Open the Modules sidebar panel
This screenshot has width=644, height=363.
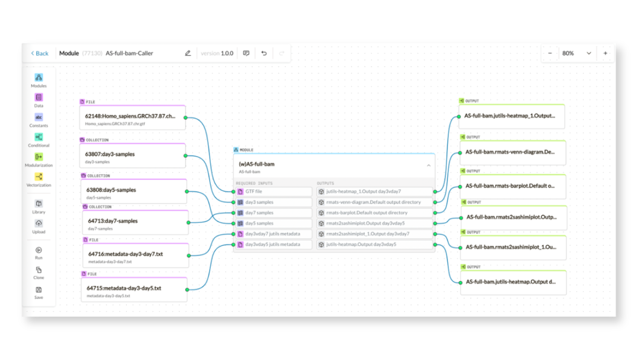click(39, 80)
